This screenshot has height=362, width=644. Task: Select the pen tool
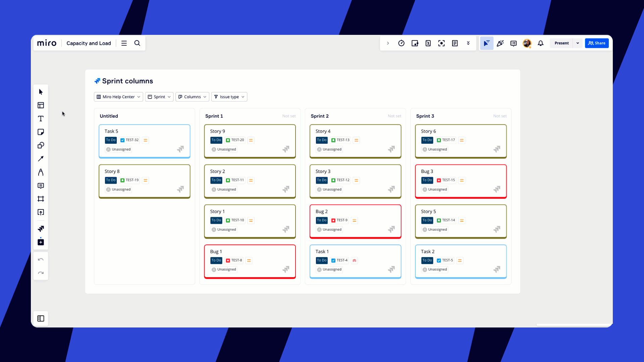[41, 172]
